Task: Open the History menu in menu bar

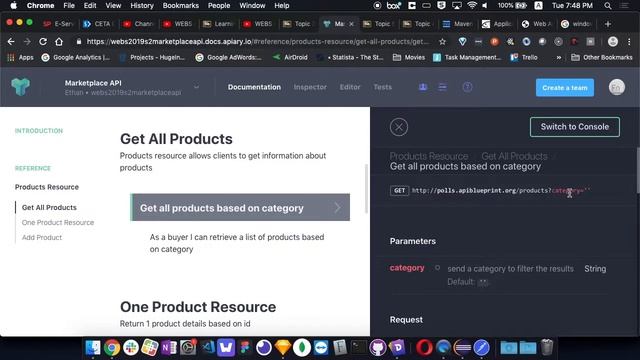Action: [142, 6]
